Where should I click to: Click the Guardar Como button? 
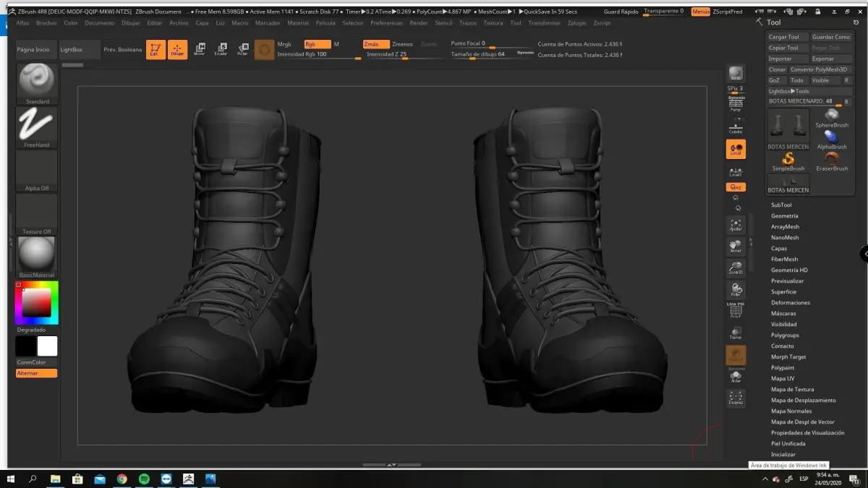click(831, 37)
